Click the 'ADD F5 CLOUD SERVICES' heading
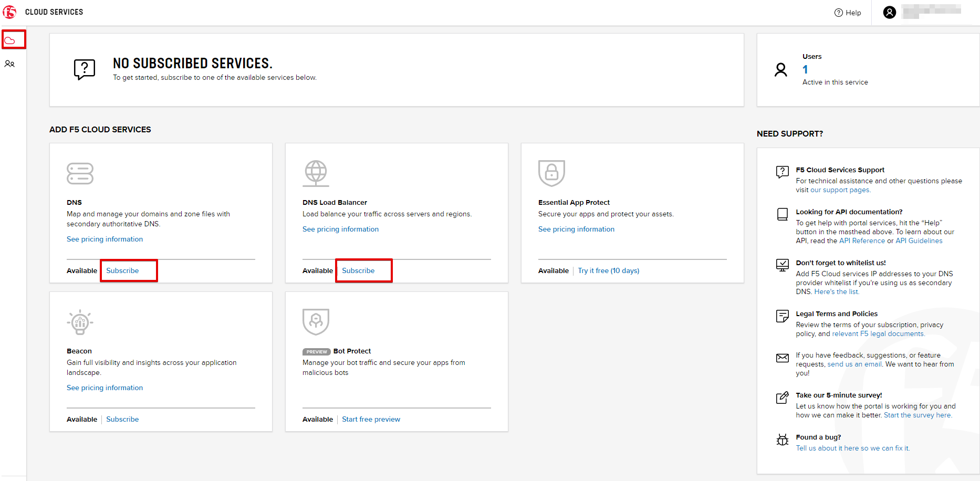The width and height of the screenshot is (980, 481). pos(100,129)
